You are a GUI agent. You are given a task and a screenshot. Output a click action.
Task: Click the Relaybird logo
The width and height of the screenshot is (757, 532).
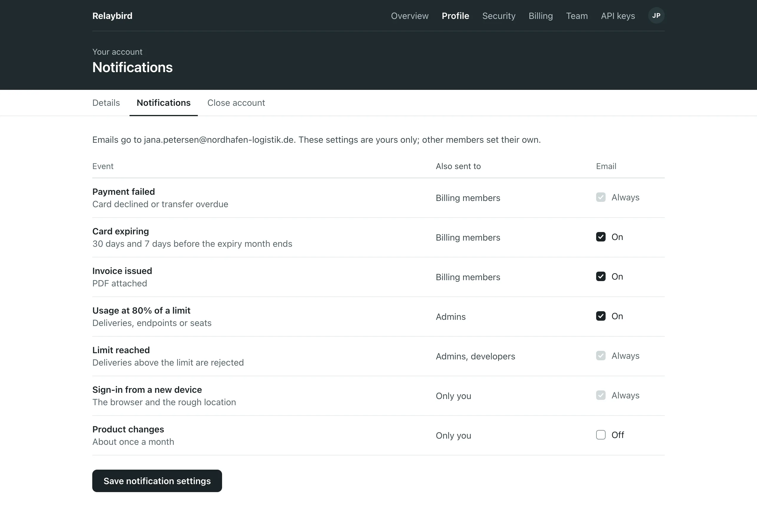(x=112, y=16)
